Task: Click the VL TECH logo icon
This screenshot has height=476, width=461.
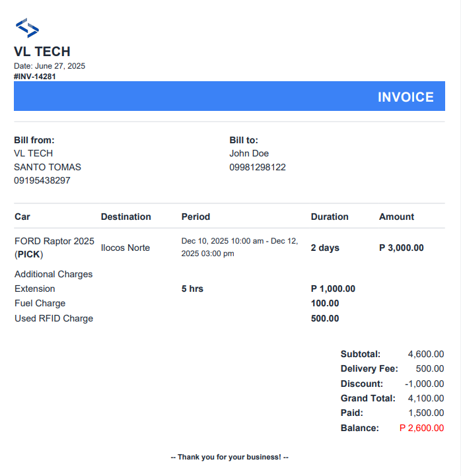Action: 27,28
